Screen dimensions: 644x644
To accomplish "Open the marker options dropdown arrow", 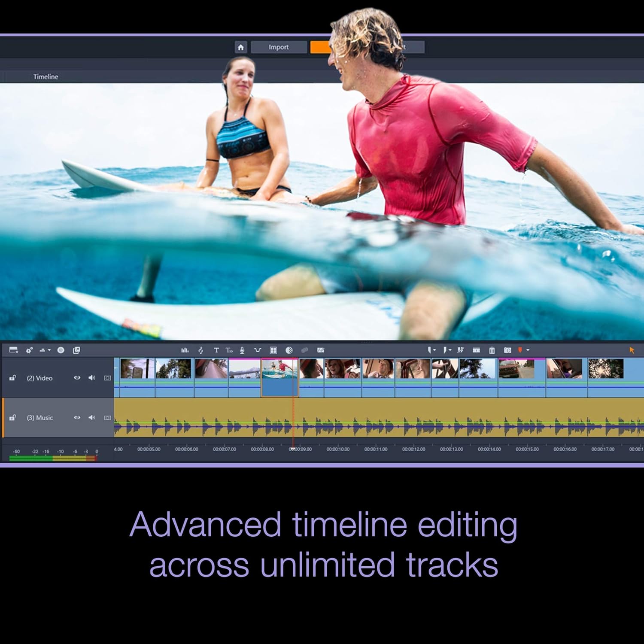I will [x=528, y=350].
